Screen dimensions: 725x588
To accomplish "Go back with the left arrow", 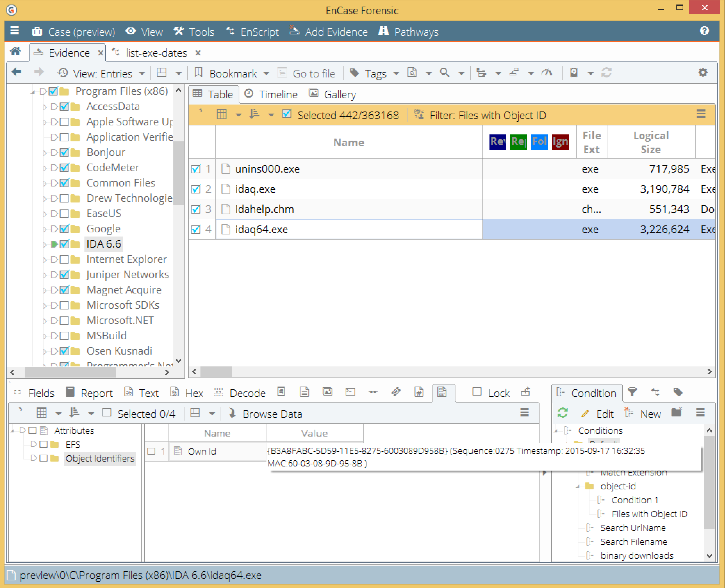I will coord(16,73).
